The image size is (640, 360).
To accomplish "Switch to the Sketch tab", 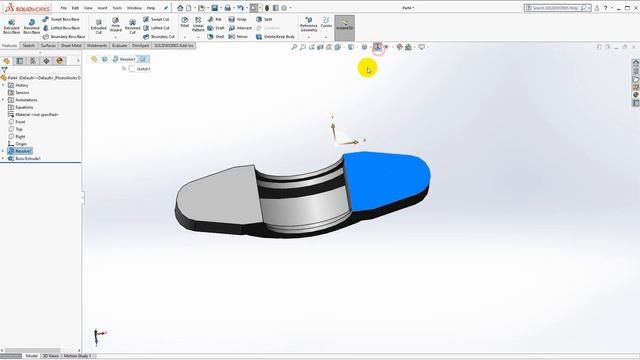I will (x=29, y=45).
